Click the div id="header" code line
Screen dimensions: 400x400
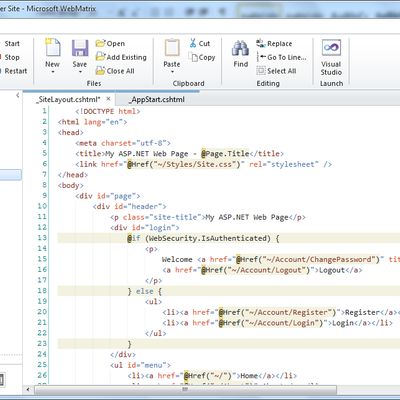[x=130, y=206]
